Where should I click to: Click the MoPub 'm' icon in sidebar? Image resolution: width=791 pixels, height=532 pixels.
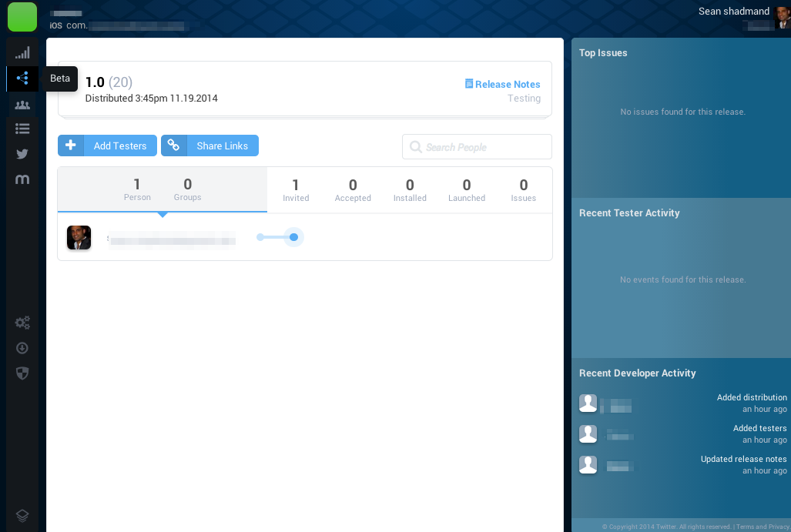click(22, 179)
